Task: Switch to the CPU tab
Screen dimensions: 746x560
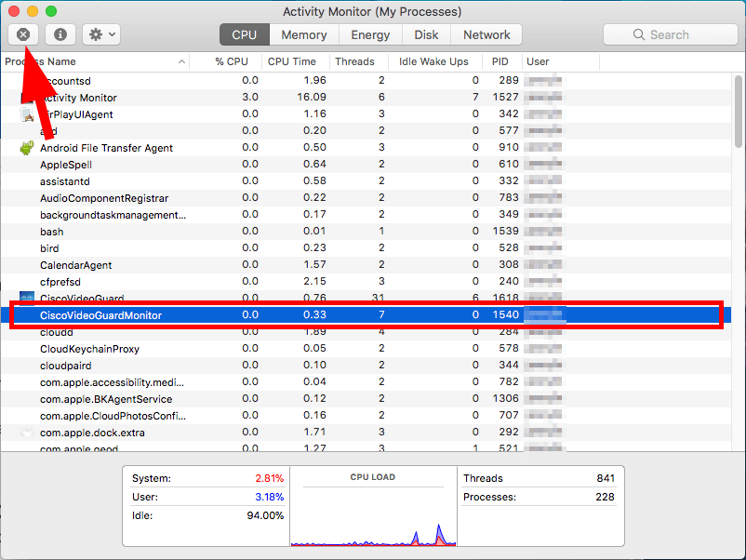Action: 245,34
